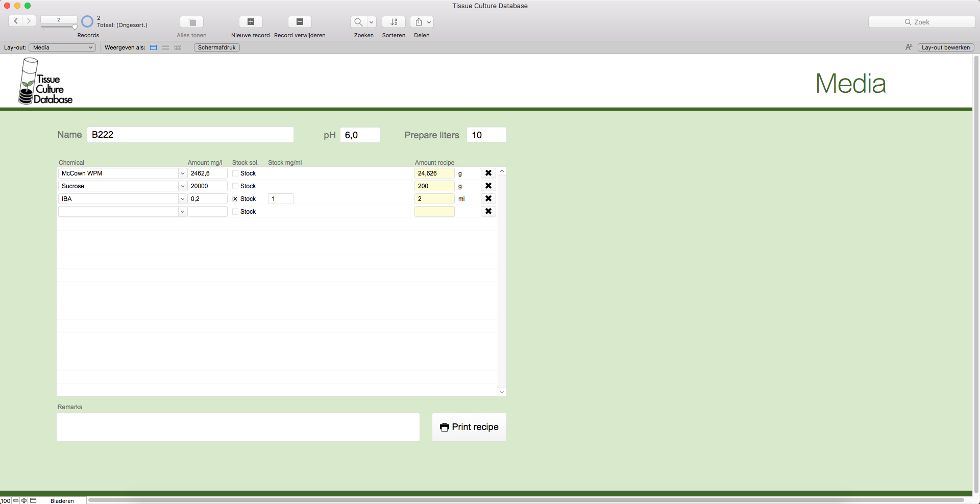Click the pH field 6,0

360,135
